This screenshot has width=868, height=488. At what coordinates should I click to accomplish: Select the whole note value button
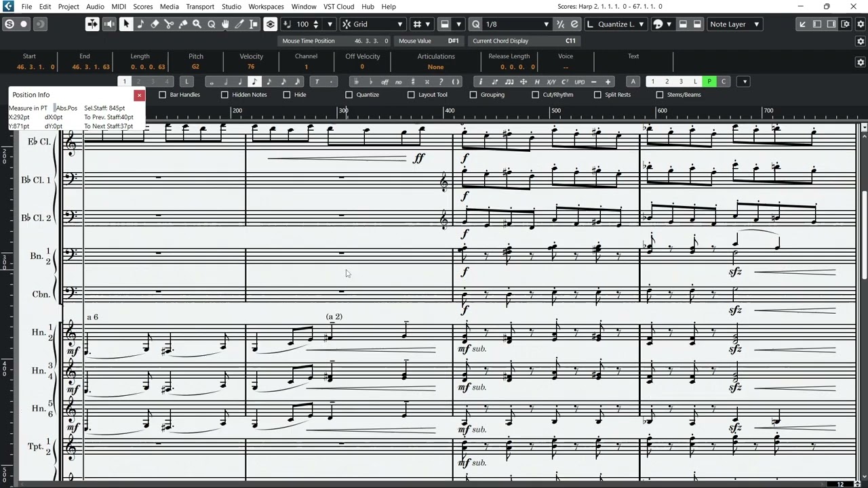pos(212,81)
